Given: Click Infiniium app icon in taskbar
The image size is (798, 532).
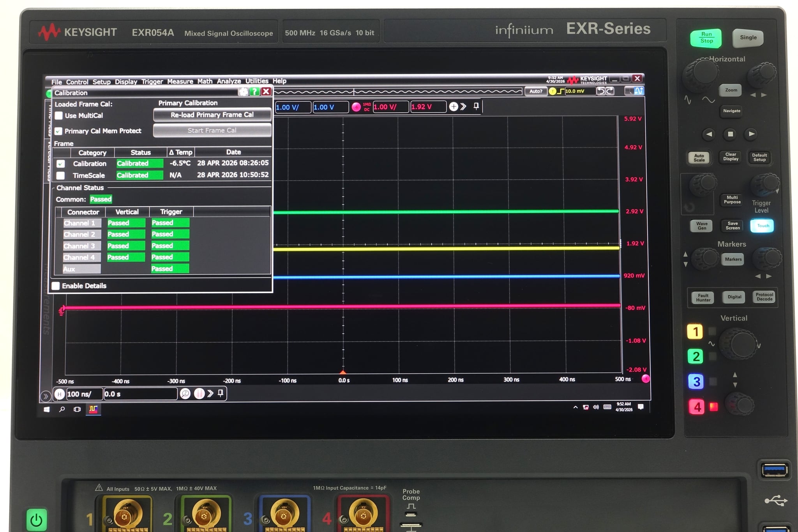Looking at the screenshot, I should click(x=93, y=409).
